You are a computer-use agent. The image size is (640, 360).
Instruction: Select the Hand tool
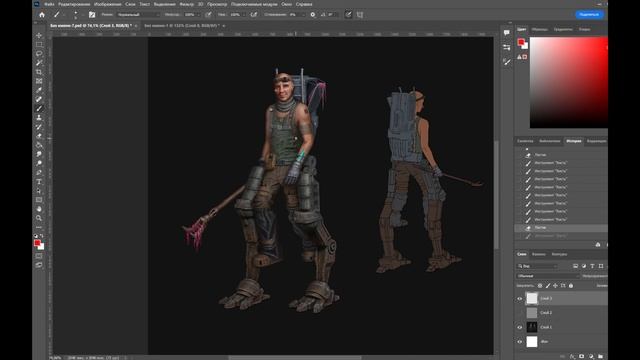coord(39,209)
